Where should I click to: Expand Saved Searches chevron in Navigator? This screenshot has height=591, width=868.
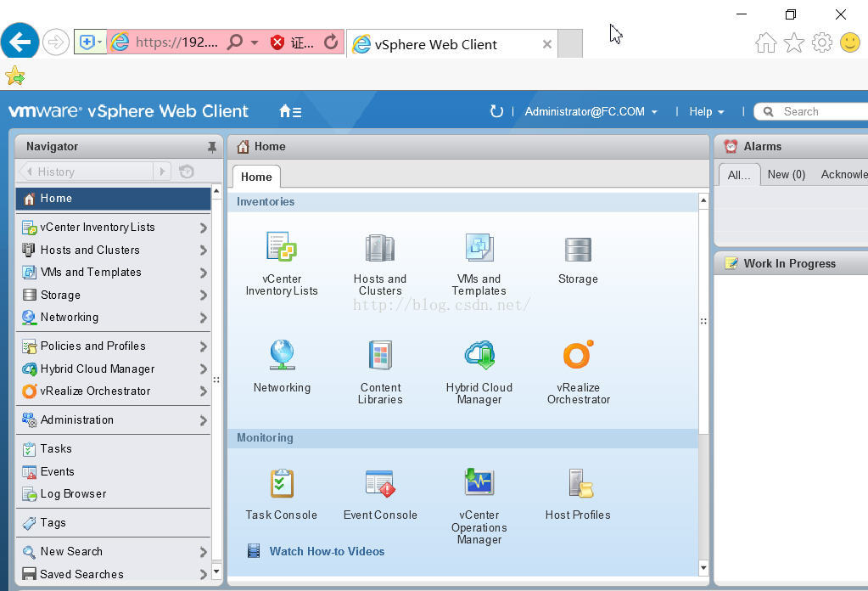pos(203,574)
